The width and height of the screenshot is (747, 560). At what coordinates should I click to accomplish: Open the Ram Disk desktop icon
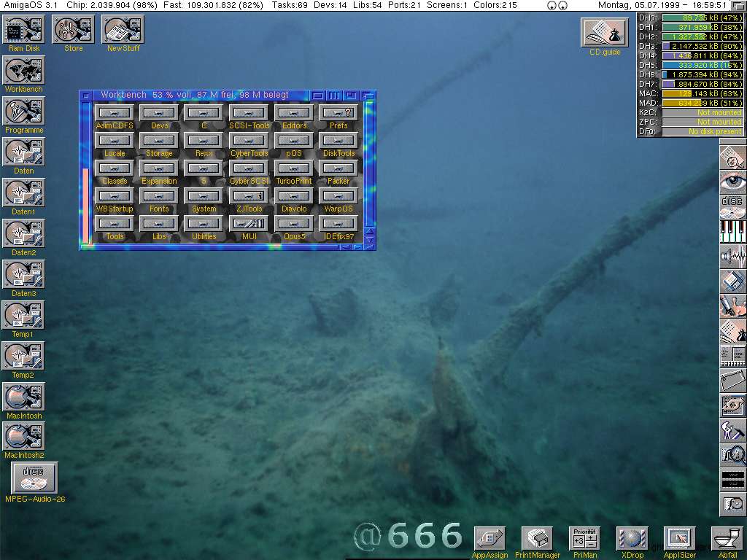[23, 30]
